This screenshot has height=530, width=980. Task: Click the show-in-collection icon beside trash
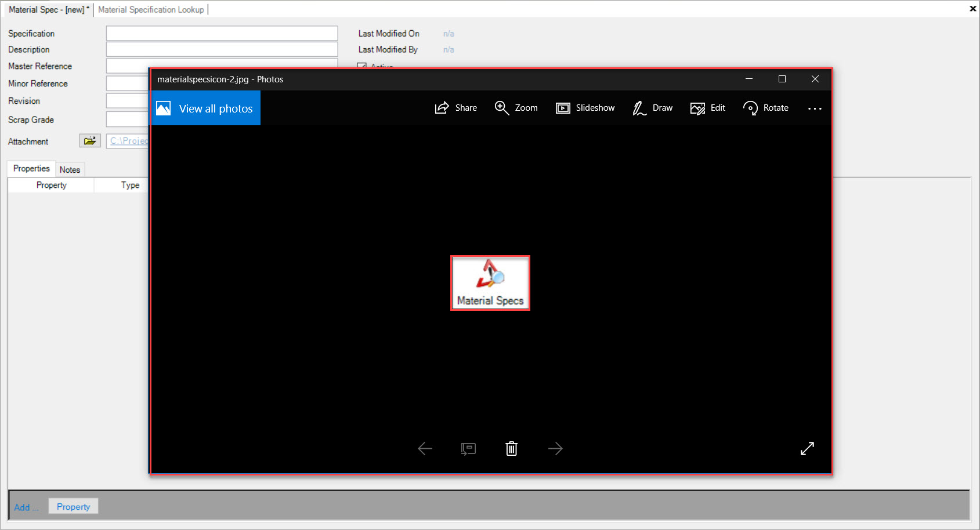[x=468, y=449]
